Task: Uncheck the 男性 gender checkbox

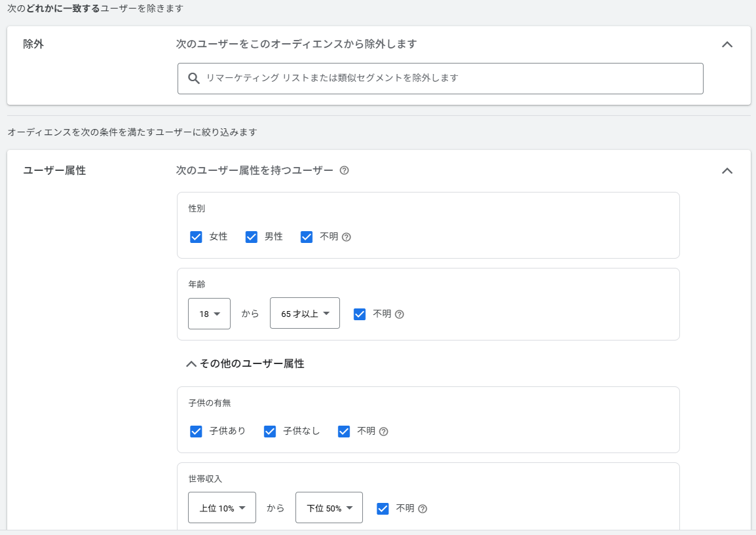Action: click(x=251, y=237)
